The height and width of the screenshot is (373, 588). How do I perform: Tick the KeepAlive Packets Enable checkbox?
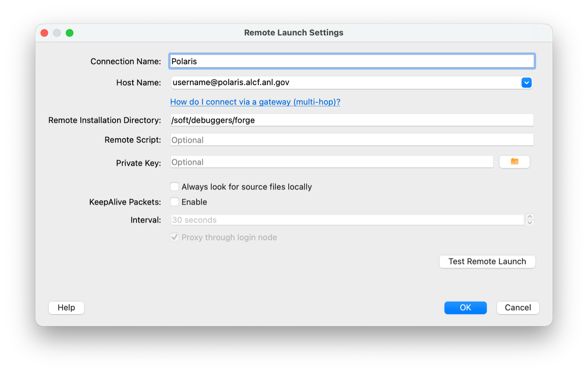click(x=175, y=202)
